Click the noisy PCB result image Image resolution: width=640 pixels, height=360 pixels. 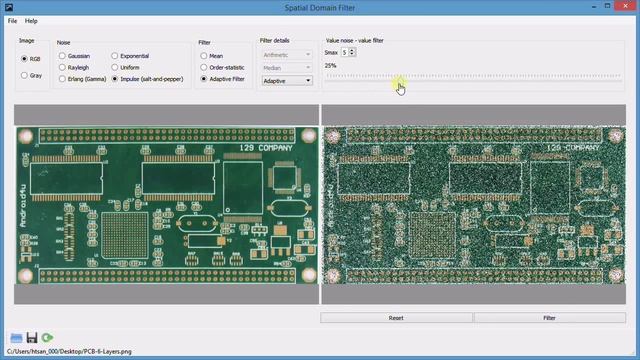click(x=474, y=205)
